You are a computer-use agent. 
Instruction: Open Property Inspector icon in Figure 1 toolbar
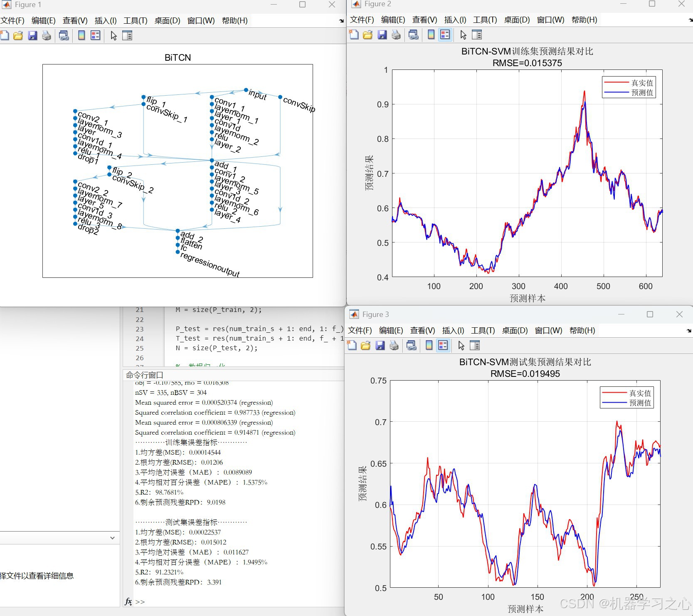(127, 36)
